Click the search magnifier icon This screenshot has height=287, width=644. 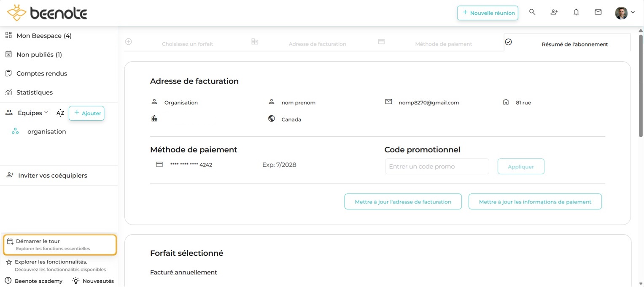coord(532,12)
